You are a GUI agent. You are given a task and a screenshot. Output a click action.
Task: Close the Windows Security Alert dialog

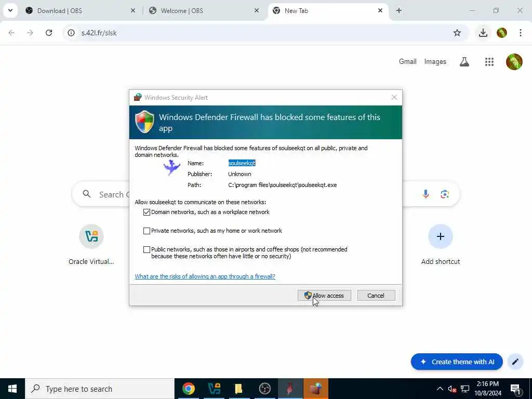pos(394,98)
